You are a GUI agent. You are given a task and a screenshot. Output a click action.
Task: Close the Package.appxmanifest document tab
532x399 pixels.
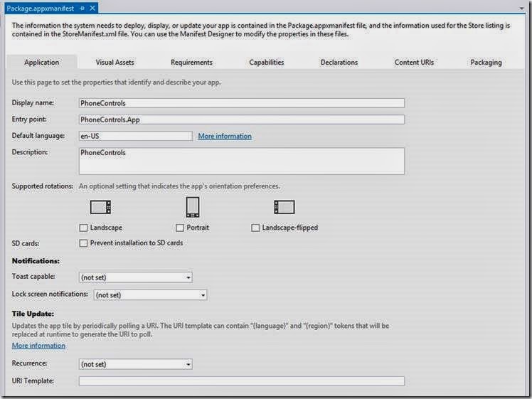pos(92,8)
